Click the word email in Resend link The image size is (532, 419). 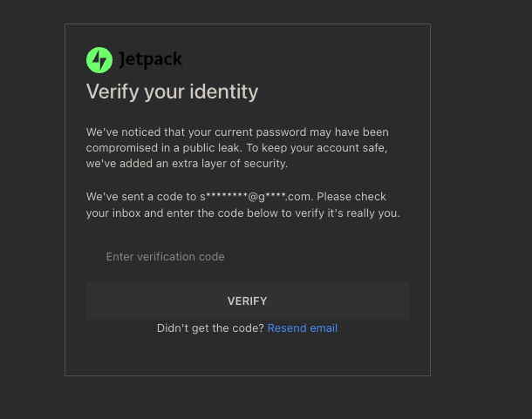point(324,328)
